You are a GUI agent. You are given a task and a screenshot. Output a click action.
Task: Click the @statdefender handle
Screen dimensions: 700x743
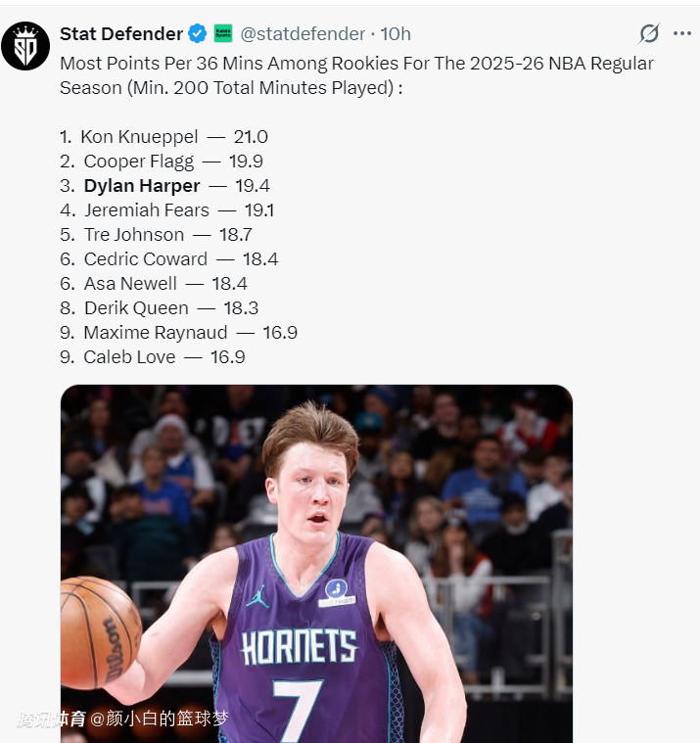(x=303, y=33)
